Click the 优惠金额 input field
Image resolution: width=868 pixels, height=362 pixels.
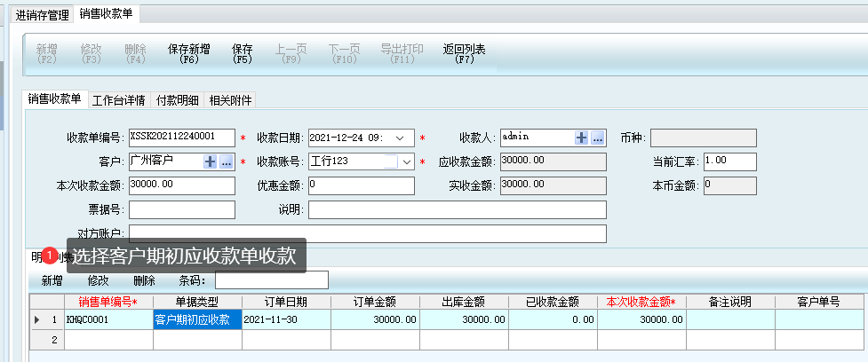pyautogui.click(x=361, y=185)
